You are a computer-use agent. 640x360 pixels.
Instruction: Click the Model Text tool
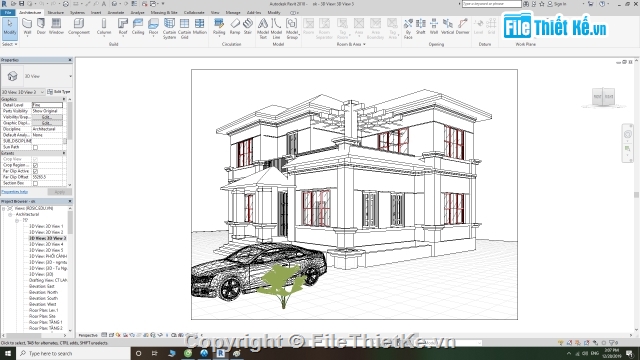(x=263, y=29)
